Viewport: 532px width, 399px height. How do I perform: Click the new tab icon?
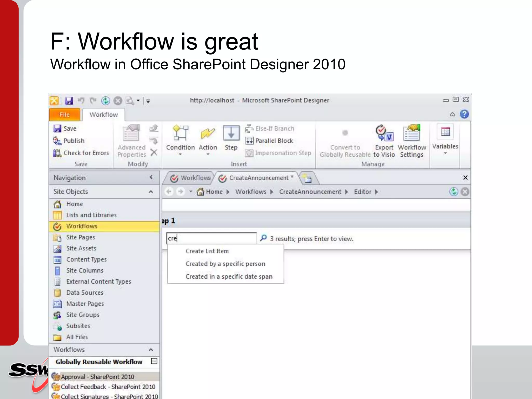308,178
